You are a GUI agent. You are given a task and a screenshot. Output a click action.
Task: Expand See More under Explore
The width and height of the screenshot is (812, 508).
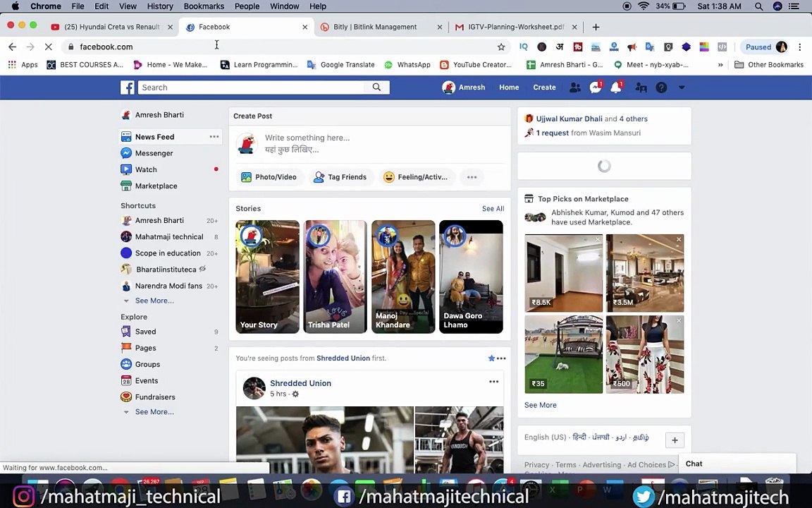coord(154,411)
